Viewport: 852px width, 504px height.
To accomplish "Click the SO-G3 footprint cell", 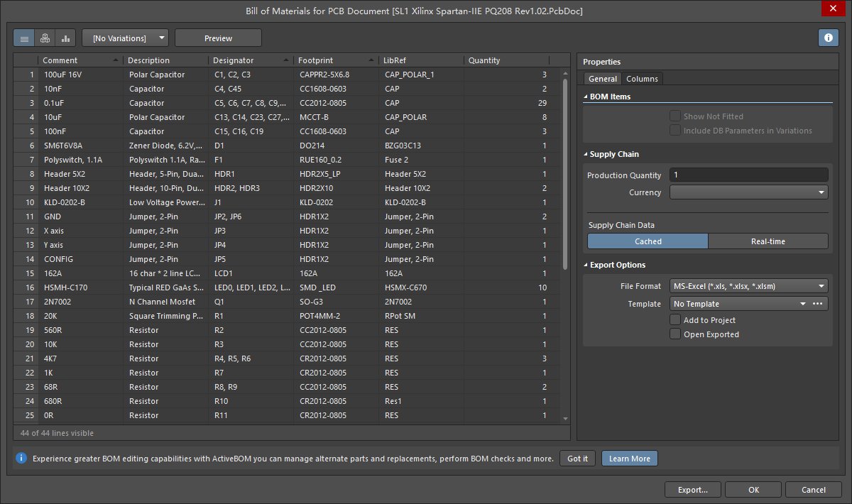I will click(337, 302).
